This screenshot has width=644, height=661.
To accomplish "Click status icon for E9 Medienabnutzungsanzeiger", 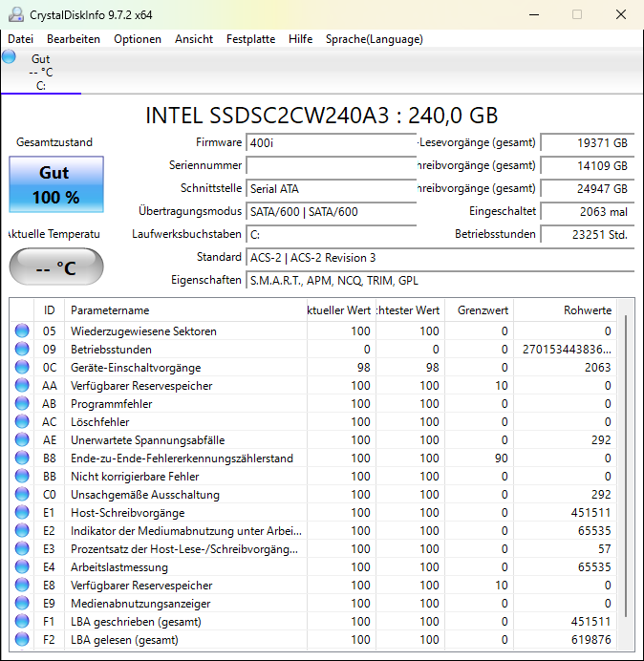I will click(22, 603).
